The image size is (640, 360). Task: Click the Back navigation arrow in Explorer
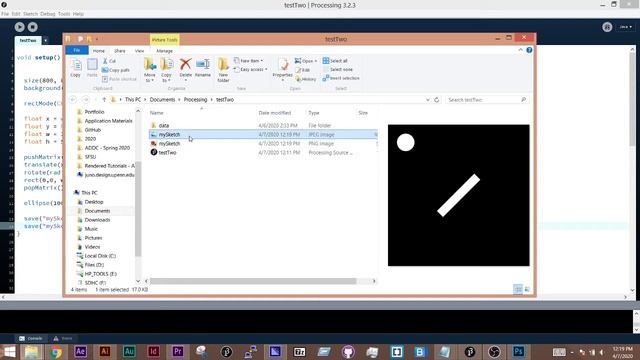(x=73, y=100)
